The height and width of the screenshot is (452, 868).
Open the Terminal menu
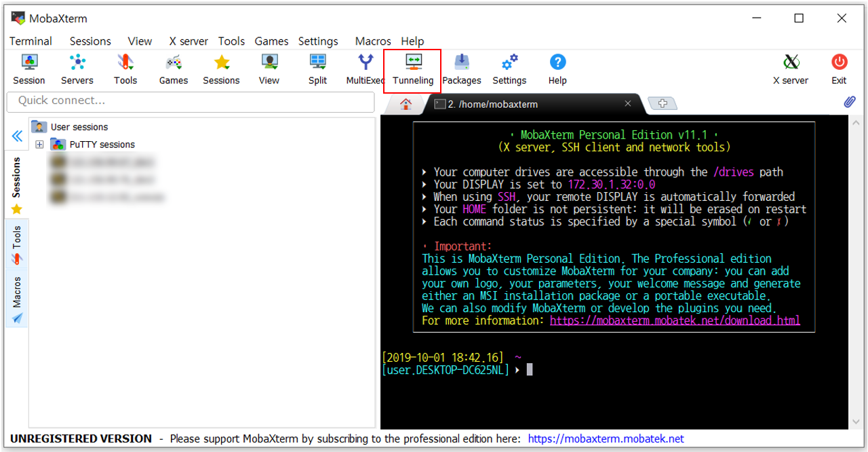[x=31, y=41]
